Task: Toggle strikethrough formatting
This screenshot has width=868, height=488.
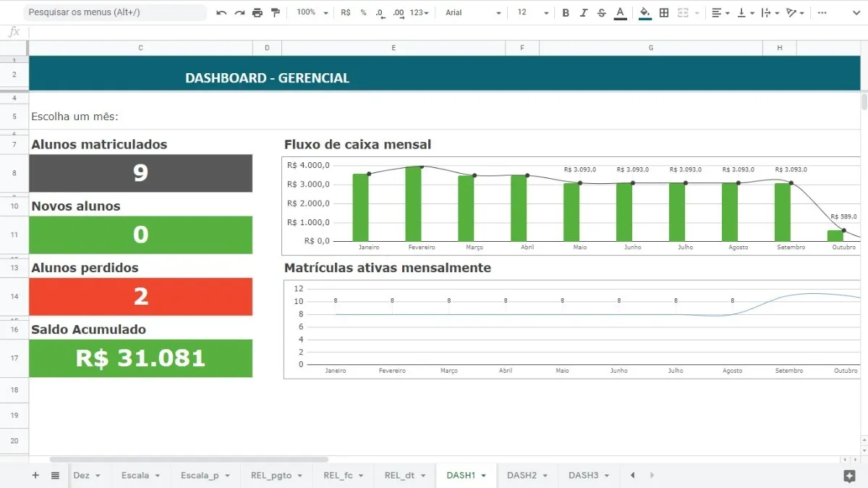Action: click(601, 13)
